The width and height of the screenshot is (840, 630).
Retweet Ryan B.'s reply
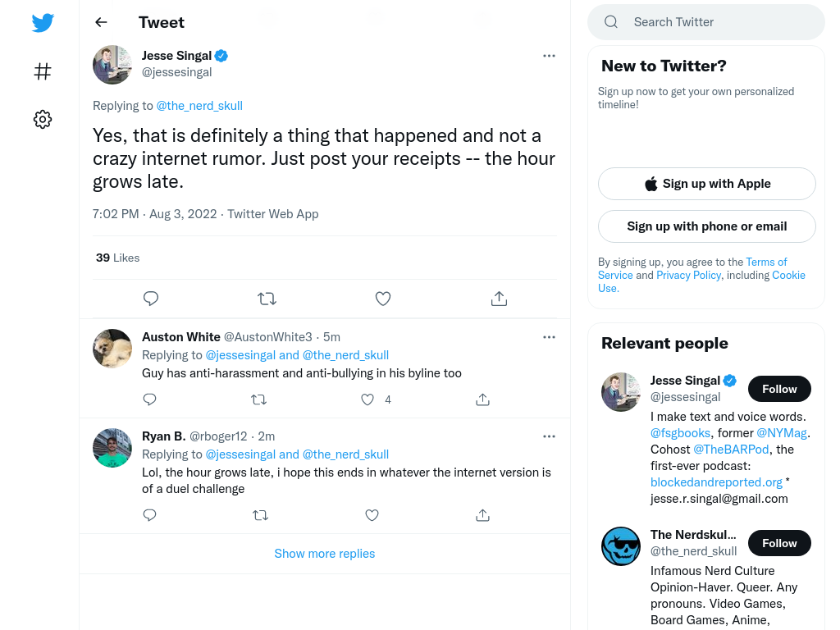[x=260, y=515]
